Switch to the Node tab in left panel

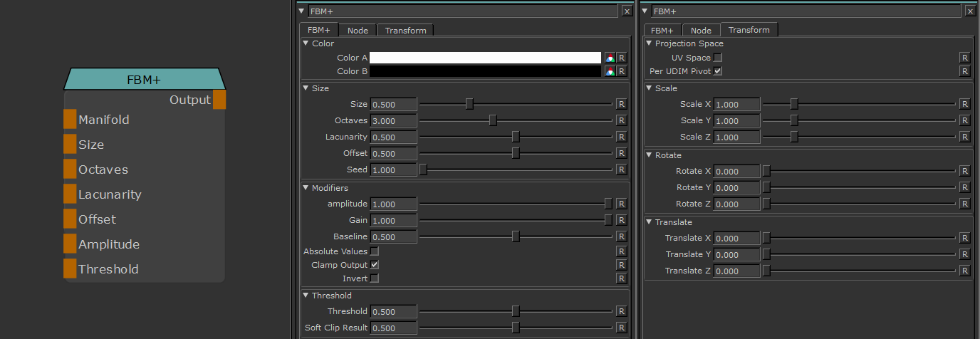(358, 31)
